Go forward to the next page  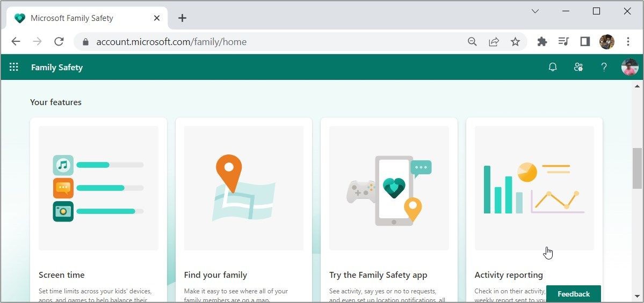pyautogui.click(x=38, y=41)
